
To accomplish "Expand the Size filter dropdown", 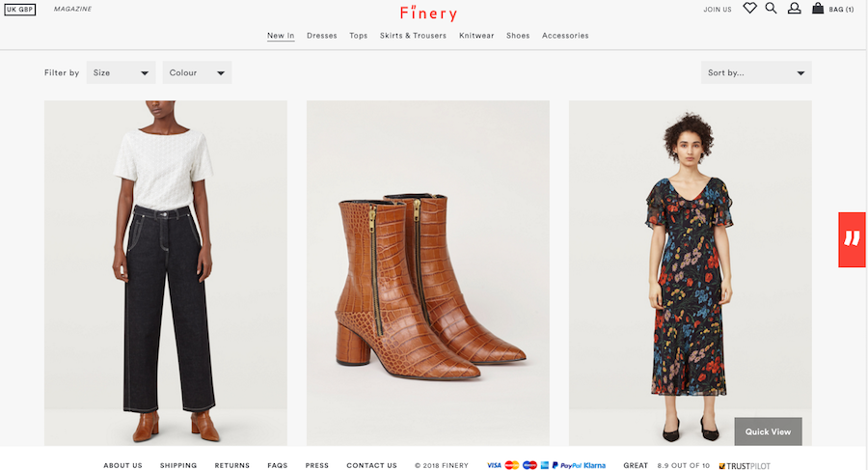I will (x=121, y=72).
